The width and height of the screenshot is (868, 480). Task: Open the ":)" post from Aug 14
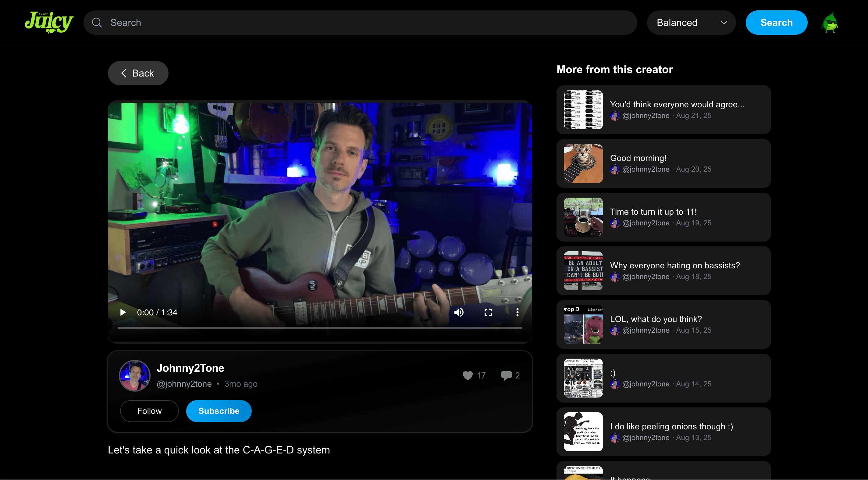point(664,378)
